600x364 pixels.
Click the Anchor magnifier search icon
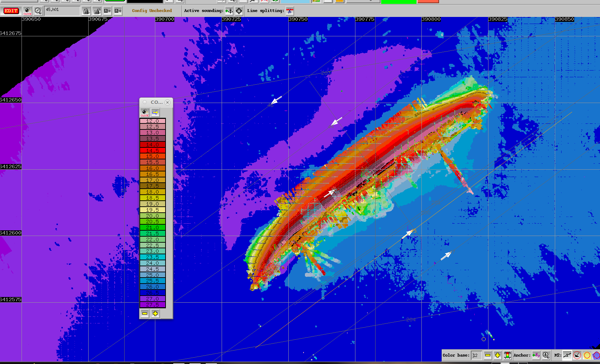(546, 355)
